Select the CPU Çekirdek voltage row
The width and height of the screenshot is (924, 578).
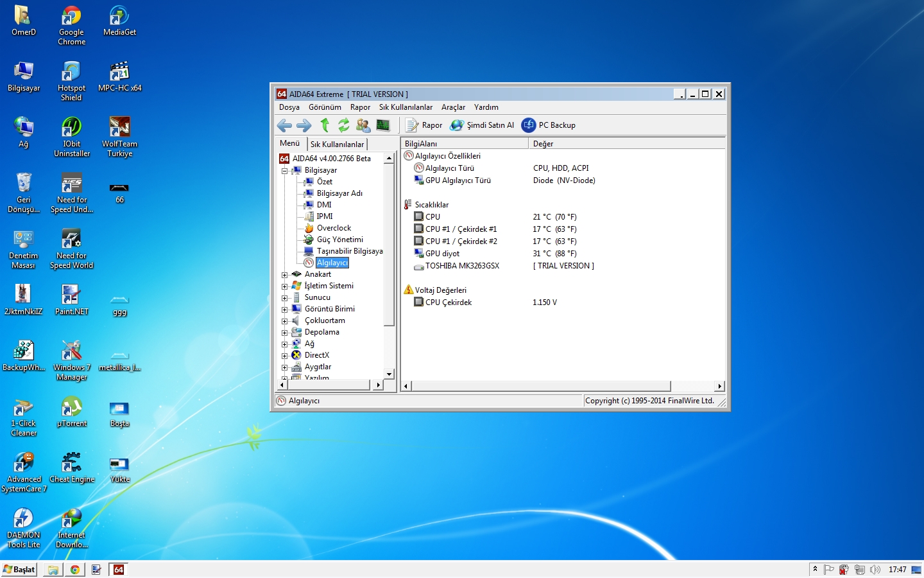point(563,302)
